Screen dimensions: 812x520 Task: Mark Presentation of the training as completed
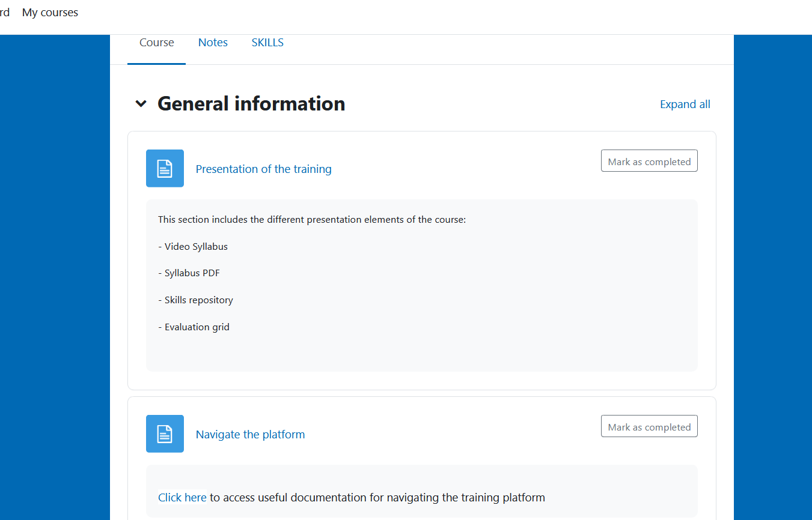(649, 162)
